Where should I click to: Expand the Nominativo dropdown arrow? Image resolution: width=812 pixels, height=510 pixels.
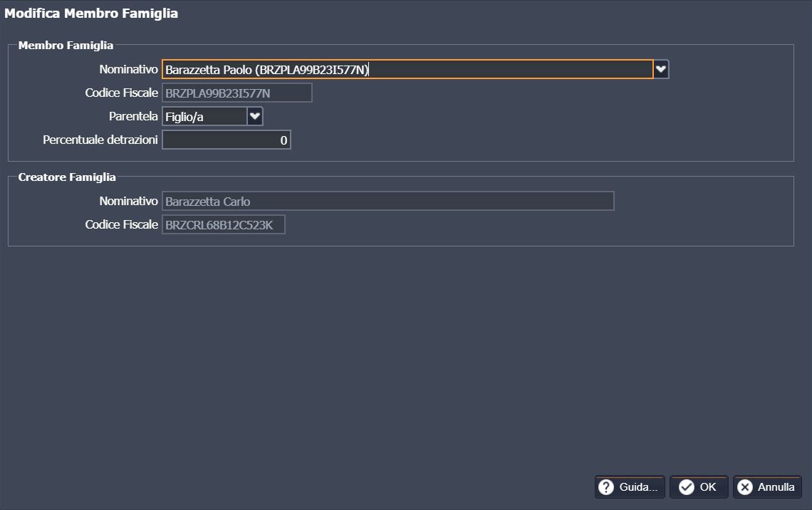click(x=661, y=69)
